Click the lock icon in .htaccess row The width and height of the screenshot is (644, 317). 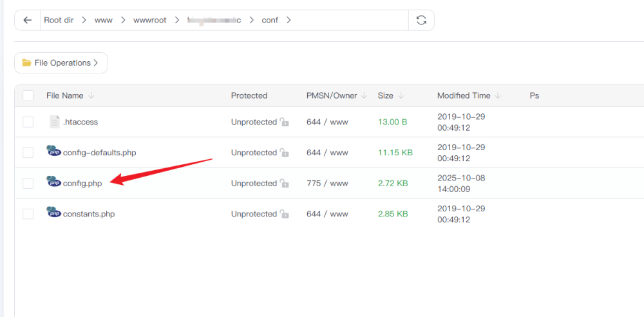pos(284,122)
